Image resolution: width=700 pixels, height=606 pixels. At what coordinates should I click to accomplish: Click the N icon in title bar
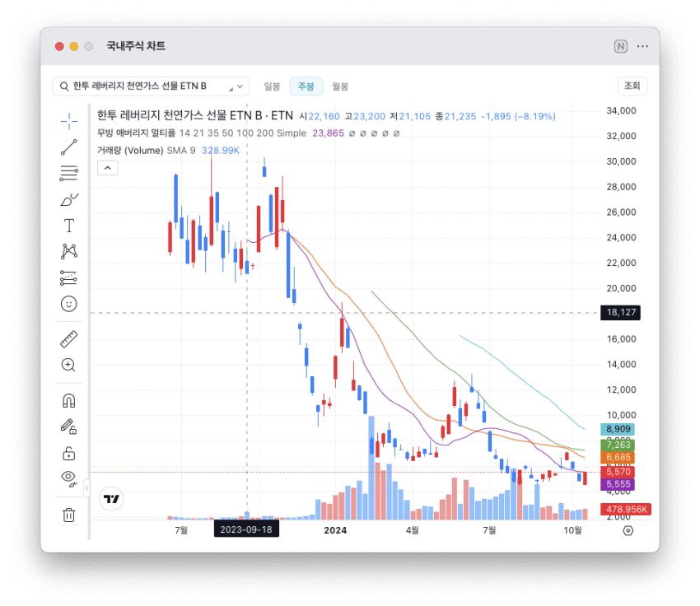tap(621, 46)
